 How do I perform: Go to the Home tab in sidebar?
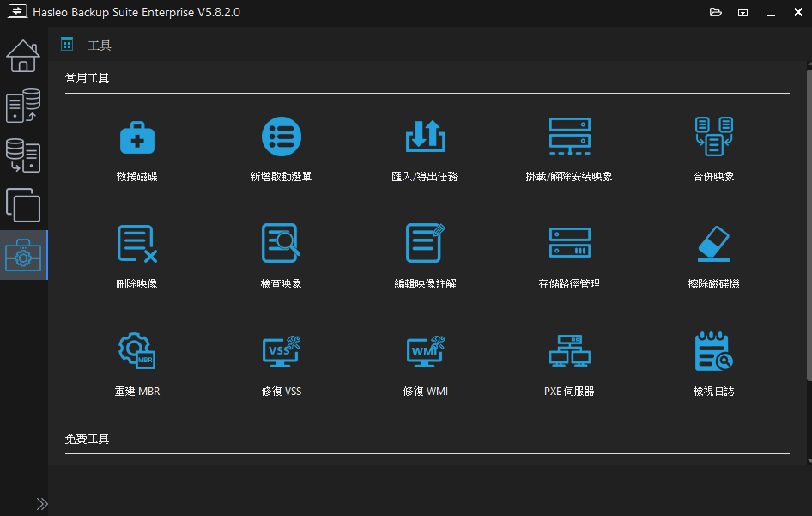click(x=23, y=56)
